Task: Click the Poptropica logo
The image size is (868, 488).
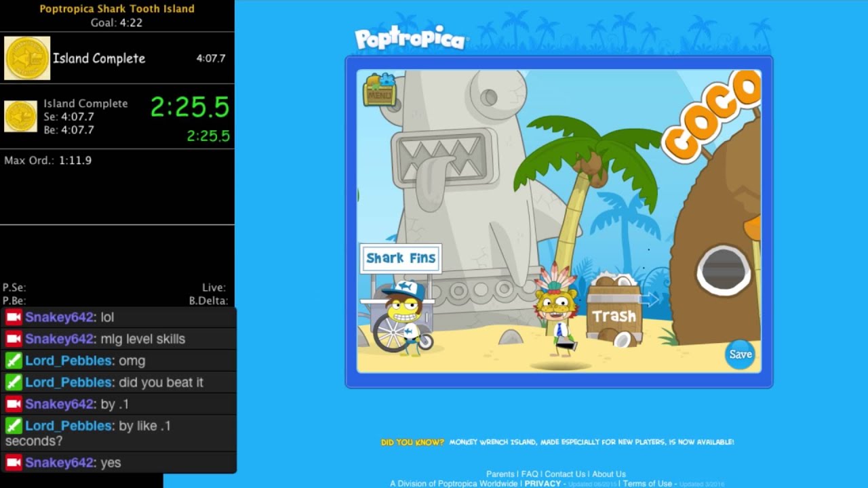Action: point(411,39)
